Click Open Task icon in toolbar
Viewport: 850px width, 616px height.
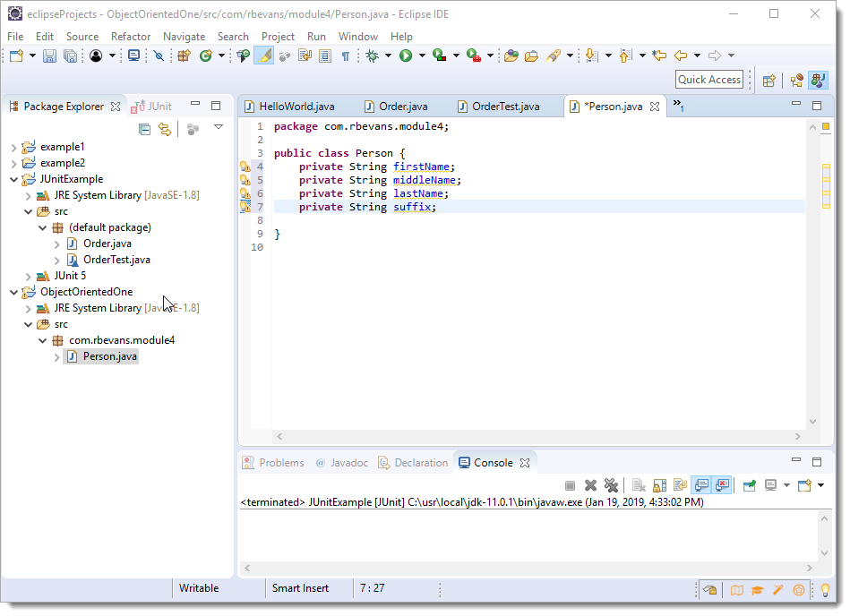pyautogui.click(x=532, y=56)
